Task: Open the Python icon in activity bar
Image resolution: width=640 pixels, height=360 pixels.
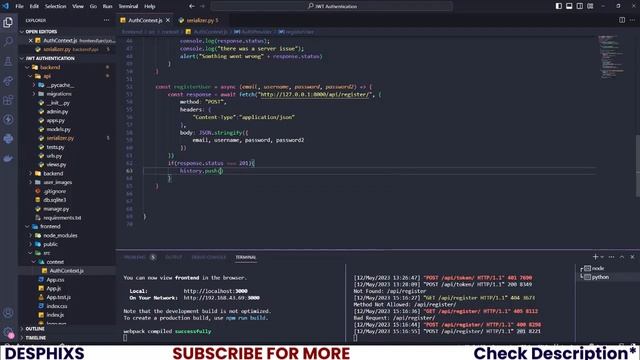Action: point(8,139)
